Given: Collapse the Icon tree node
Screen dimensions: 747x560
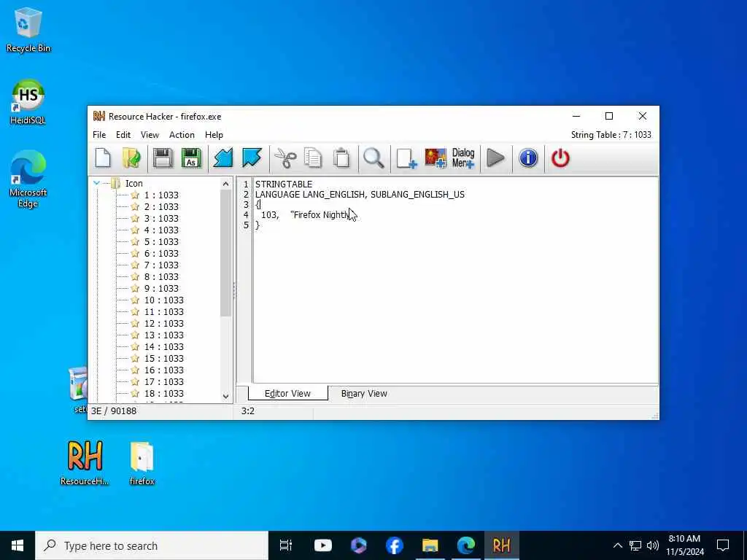Looking at the screenshot, I should [x=97, y=183].
